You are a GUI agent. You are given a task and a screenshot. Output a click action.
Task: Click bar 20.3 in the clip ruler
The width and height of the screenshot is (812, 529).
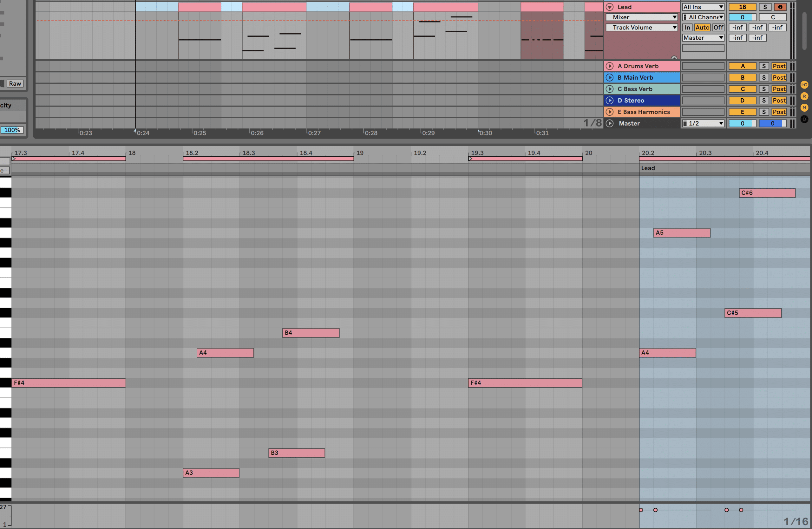705,153
